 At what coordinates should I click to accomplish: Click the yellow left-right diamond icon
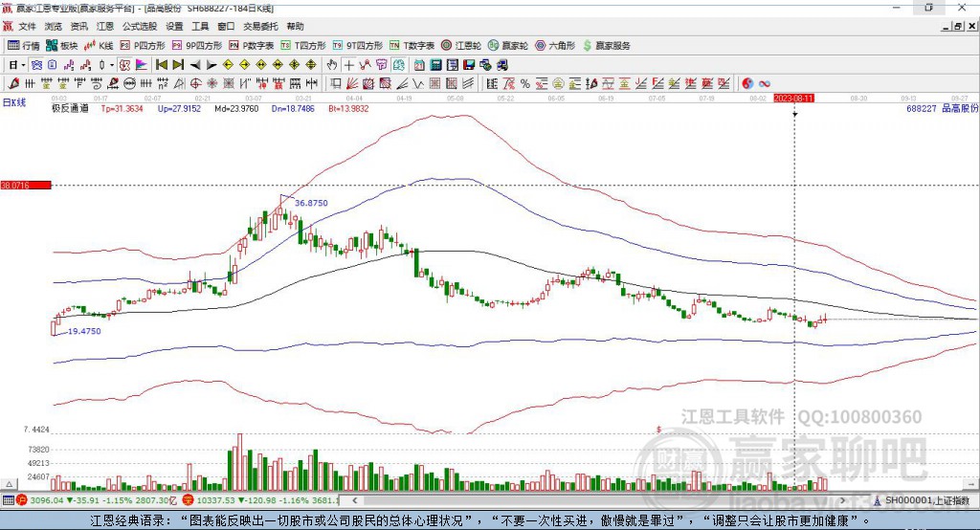click(x=261, y=65)
